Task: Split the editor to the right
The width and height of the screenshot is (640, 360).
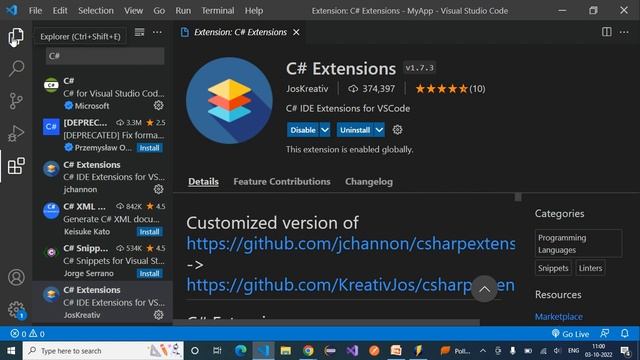Action: point(607,32)
